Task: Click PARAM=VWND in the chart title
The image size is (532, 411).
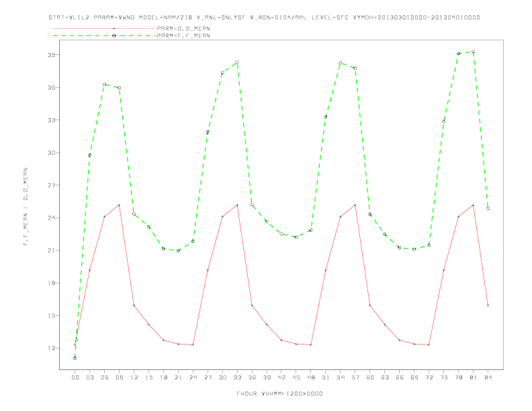Action: point(114,17)
